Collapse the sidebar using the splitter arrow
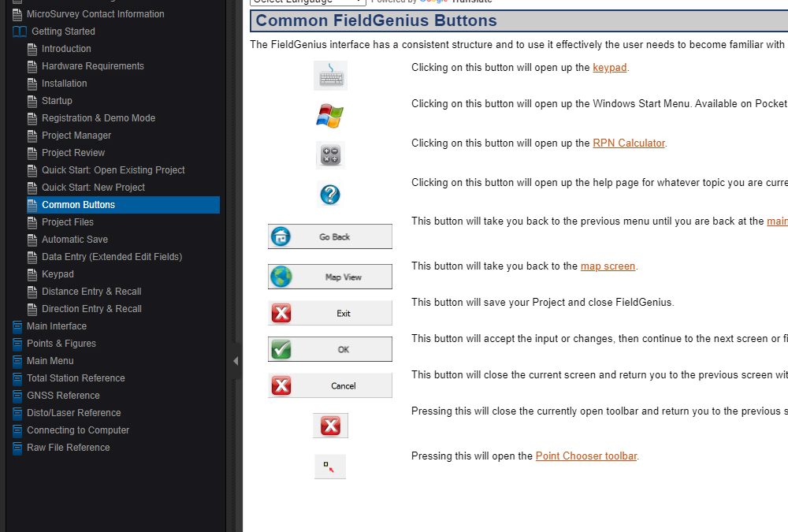The width and height of the screenshot is (788, 532). click(x=236, y=361)
